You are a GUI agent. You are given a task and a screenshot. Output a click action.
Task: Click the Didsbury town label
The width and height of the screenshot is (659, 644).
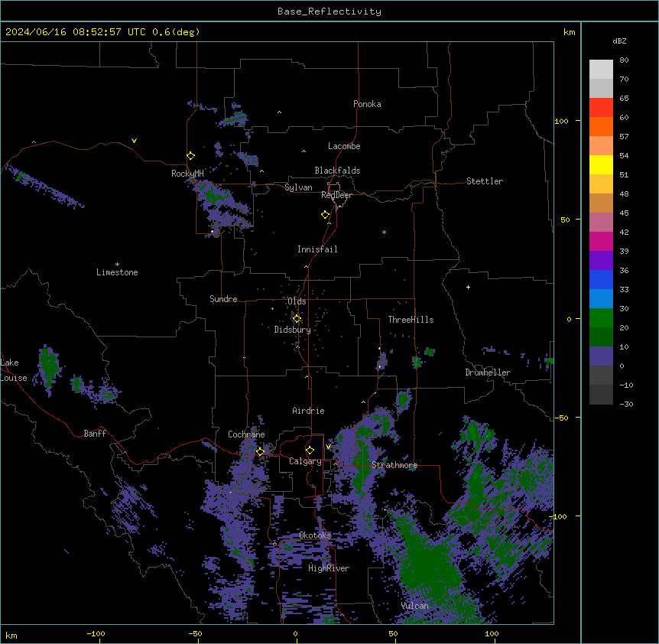click(x=293, y=330)
